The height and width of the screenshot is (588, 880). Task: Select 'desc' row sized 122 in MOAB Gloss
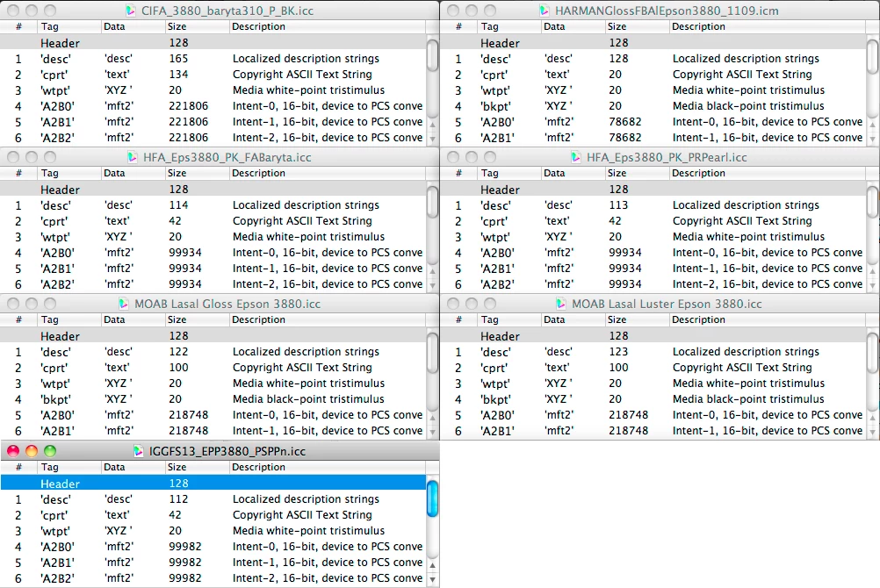coord(213,351)
